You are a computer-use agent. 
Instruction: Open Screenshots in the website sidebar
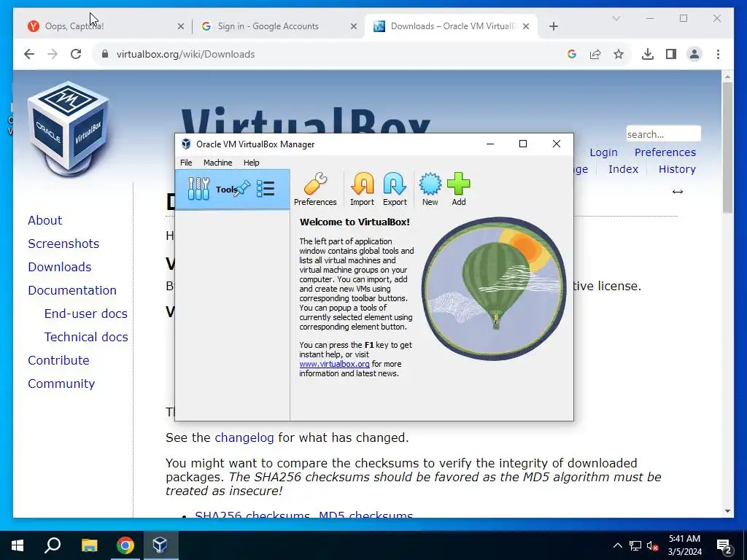pos(63,244)
